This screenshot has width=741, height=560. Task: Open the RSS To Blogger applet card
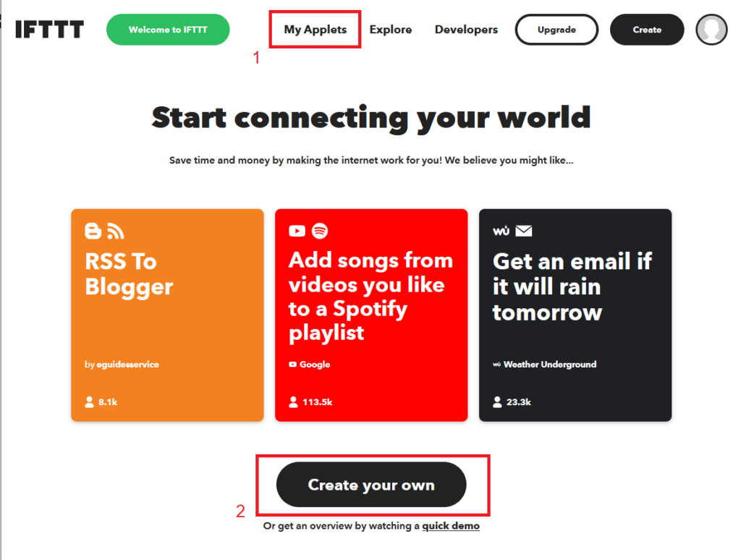point(167,315)
